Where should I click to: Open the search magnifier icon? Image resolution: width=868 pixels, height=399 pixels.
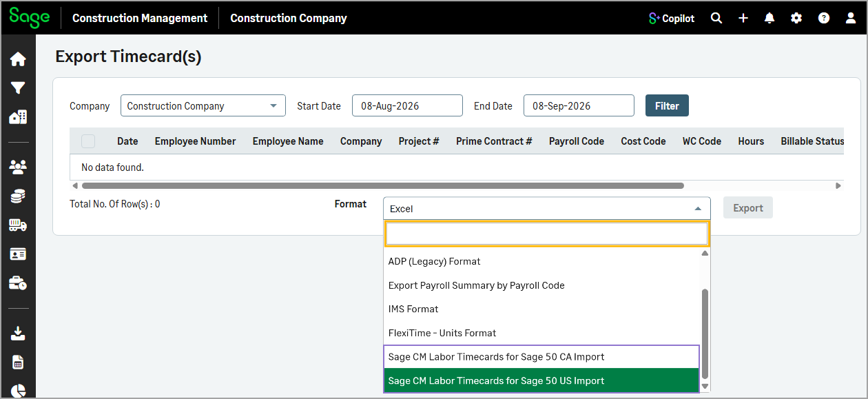coord(716,19)
